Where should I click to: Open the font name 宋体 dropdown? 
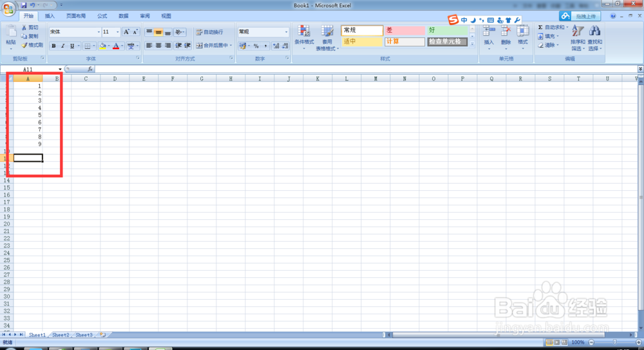pos(99,32)
